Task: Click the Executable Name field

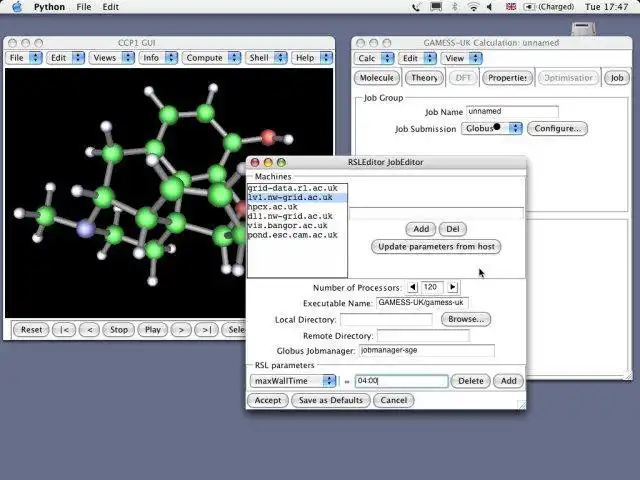Action: tap(422, 303)
